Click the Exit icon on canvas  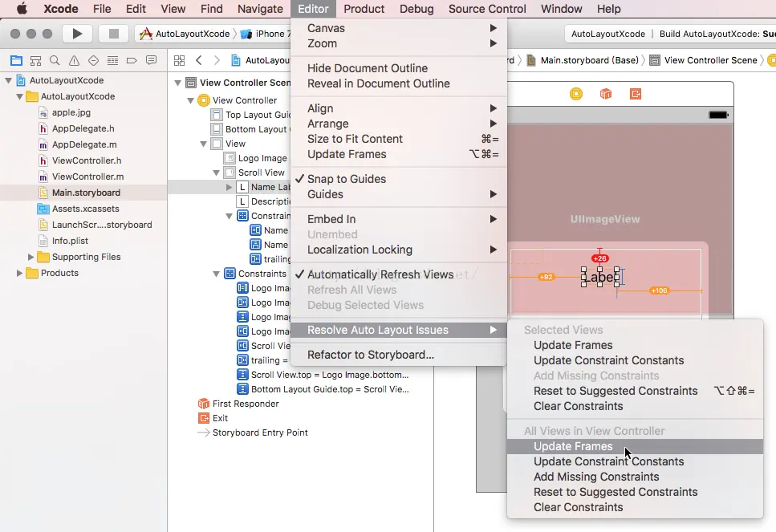point(636,94)
